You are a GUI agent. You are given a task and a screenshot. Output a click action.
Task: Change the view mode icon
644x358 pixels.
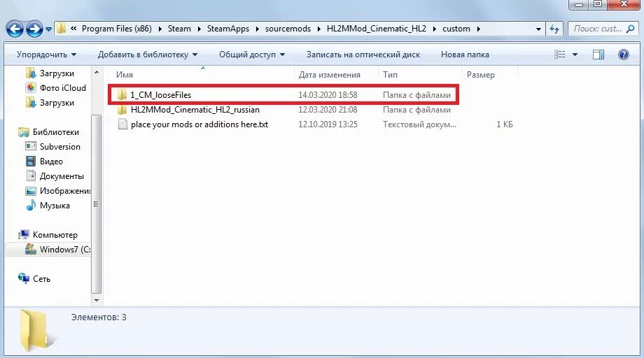(x=560, y=55)
